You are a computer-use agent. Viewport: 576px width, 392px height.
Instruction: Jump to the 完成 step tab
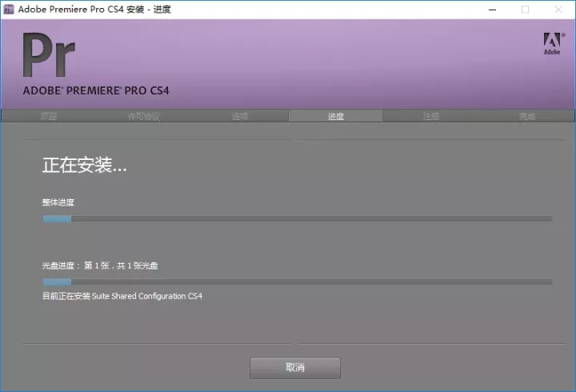click(526, 117)
